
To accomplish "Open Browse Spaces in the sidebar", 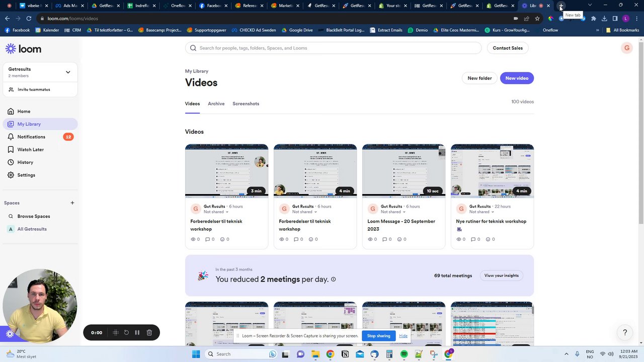I will 34,216.
